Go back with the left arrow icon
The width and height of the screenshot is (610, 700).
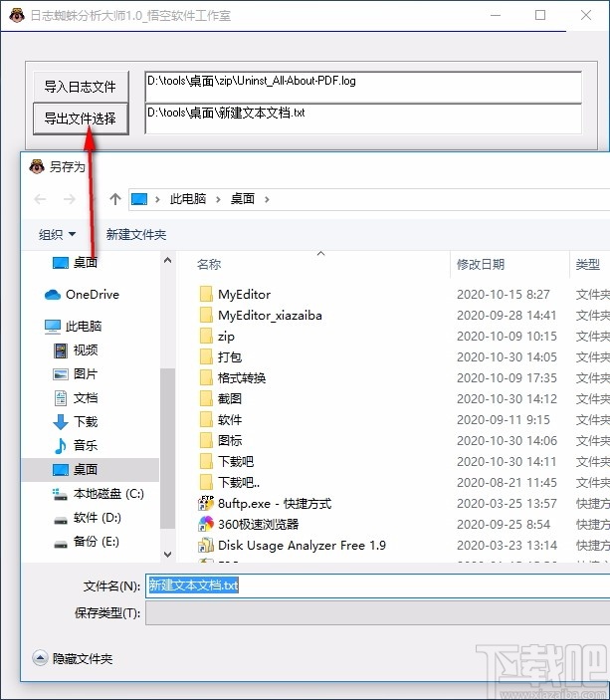coord(40,199)
